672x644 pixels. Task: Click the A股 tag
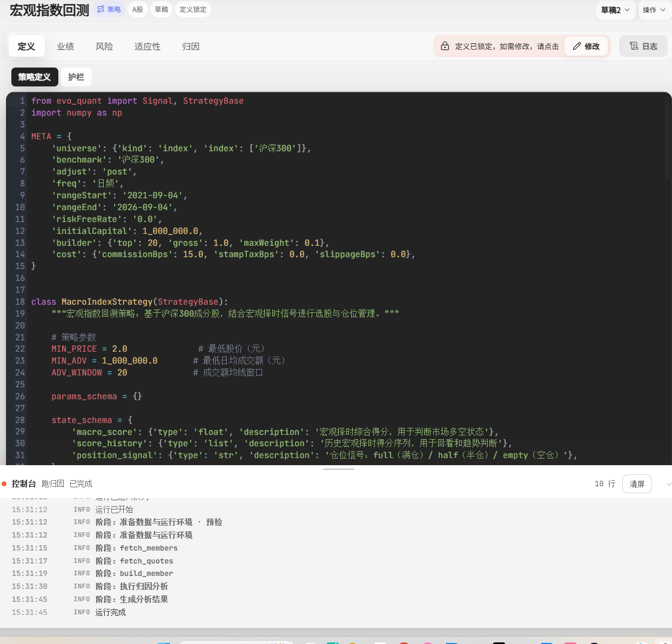(138, 9)
